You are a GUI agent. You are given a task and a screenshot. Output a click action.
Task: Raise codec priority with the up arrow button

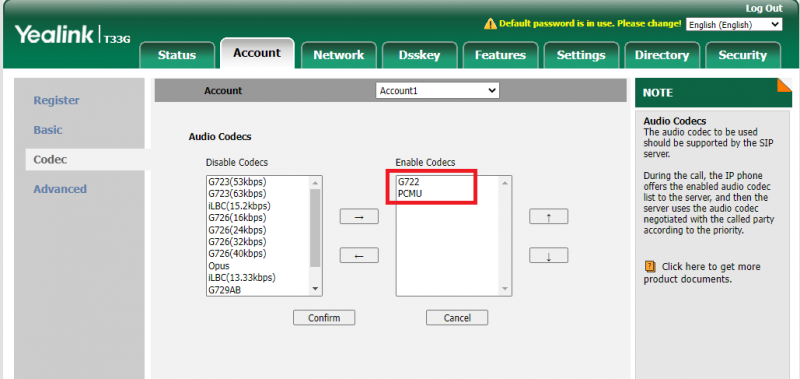pyautogui.click(x=548, y=217)
